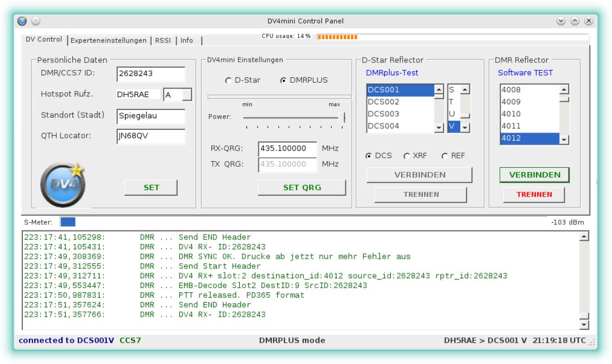612x364 pixels.
Task: Click the Hotspot Rufz. DH5RAE field
Action: tap(138, 95)
